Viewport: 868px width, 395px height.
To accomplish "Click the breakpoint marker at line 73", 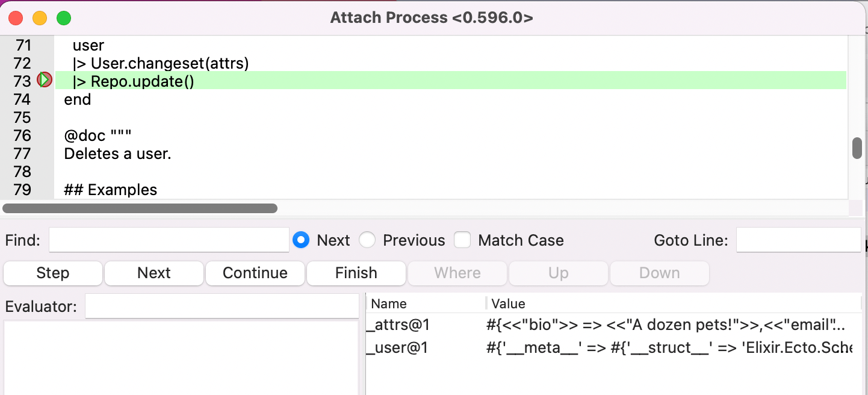I will [x=45, y=79].
